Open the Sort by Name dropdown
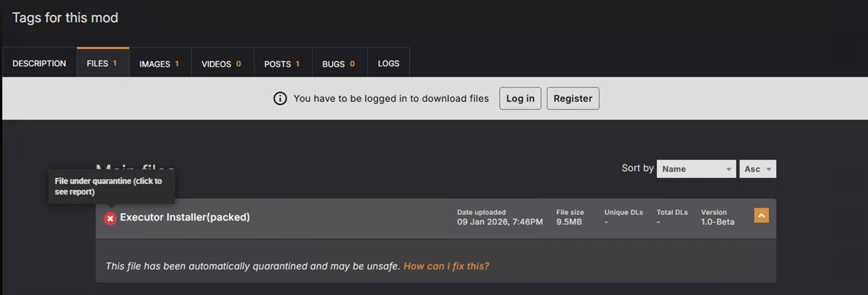The width and height of the screenshot is (868, 295). click(695, 169)
